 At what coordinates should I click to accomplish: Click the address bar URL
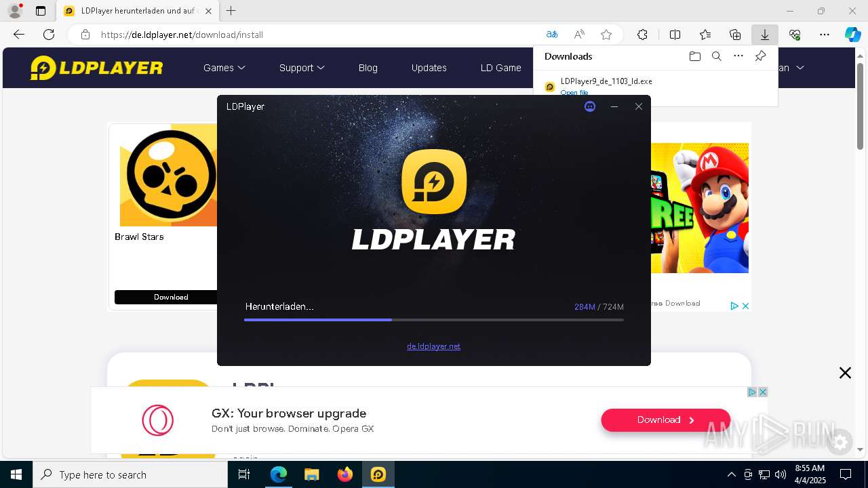click(182, 35)
